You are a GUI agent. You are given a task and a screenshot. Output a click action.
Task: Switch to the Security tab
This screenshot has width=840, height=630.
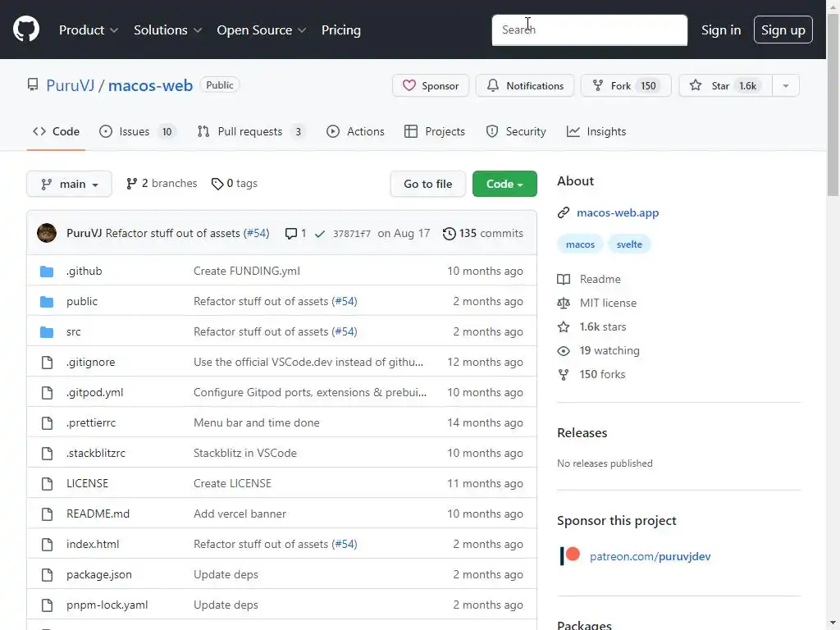(x=516, y=131)
